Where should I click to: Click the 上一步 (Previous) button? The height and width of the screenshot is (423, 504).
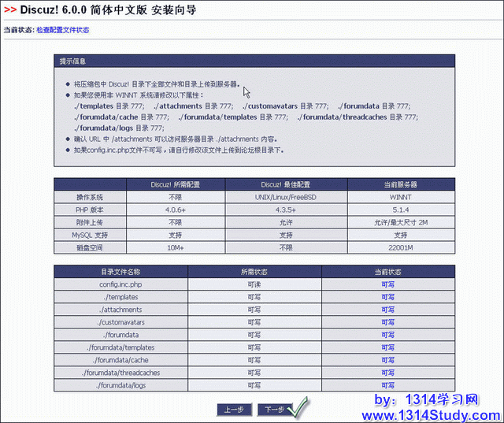[x=235, y=410]
